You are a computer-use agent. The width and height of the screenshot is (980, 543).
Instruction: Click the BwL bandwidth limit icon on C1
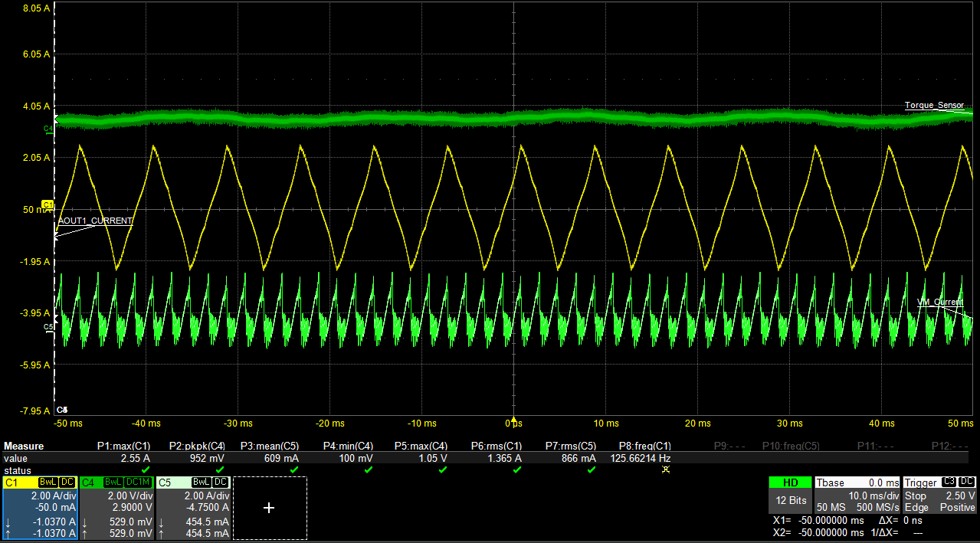tap(47, 482)
